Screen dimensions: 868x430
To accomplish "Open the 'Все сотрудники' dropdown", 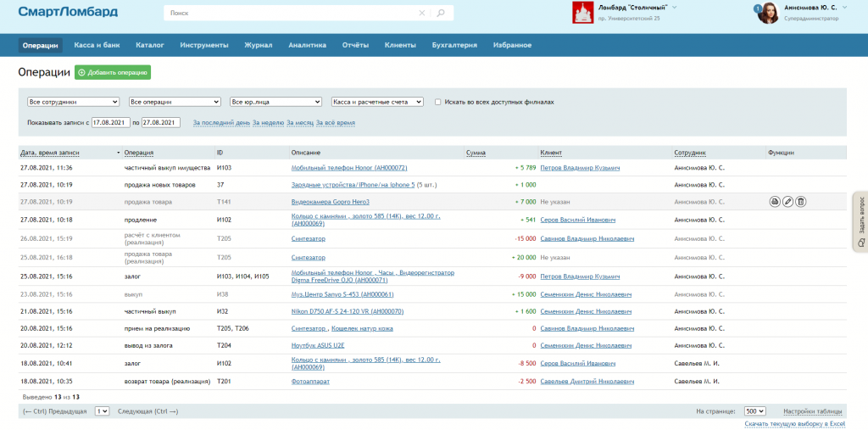I will pyautogui.click(x=73, y=102).
